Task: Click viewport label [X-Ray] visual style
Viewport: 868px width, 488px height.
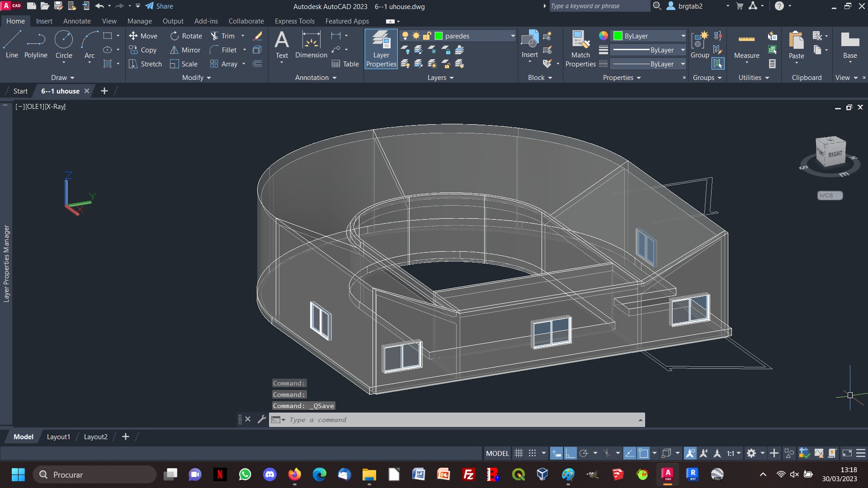Action: click(55, 107)
